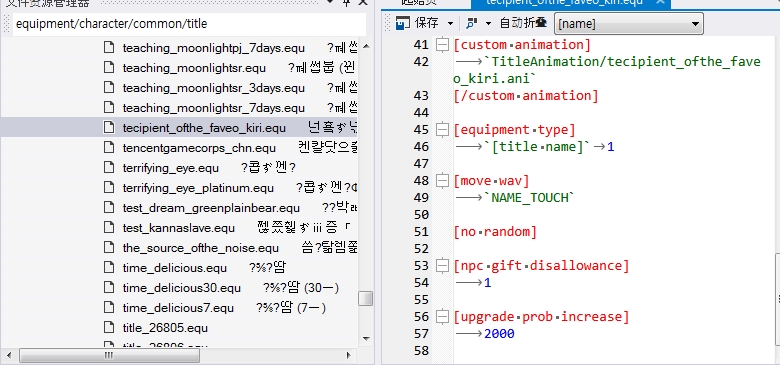Click the file icon of tecipient_ofthe_faveo_kiri.equ

[x=108, y=128]
